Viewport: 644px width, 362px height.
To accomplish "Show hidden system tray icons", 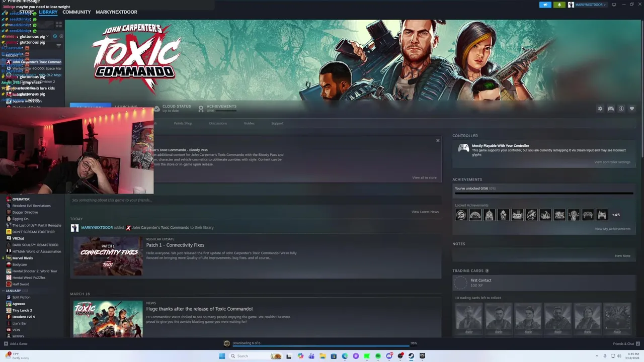I will pos(597,356).
